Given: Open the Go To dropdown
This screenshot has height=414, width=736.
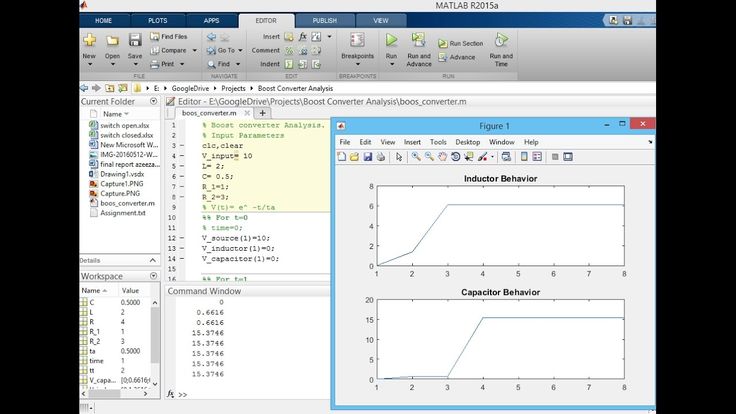Looking at the screenshot, I should 240,50.
